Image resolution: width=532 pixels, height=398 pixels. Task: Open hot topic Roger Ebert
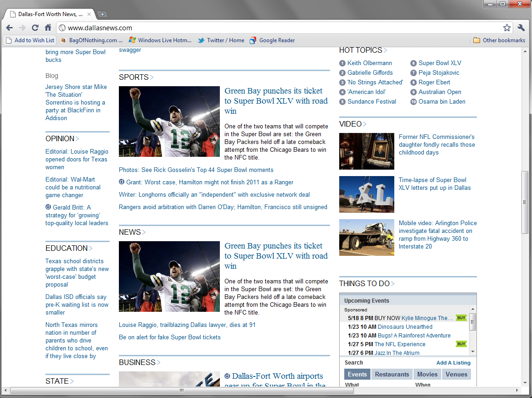tap(434, 83)
